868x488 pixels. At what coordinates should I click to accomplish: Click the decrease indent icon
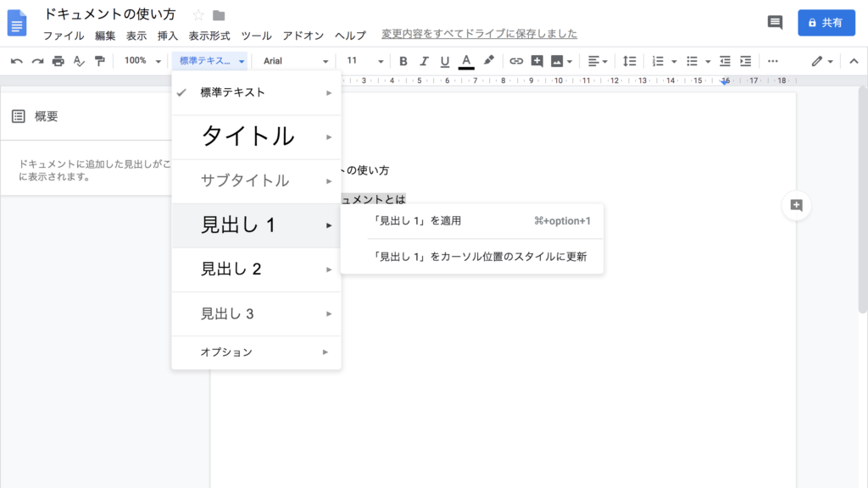tap(725, 61)
